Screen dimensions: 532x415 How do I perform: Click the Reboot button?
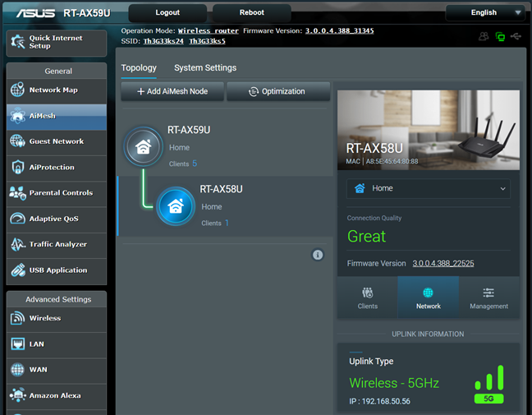pos(252,13)
